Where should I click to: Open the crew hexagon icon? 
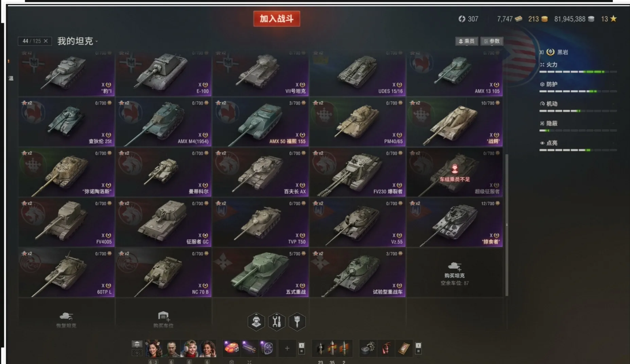[256, 321]
